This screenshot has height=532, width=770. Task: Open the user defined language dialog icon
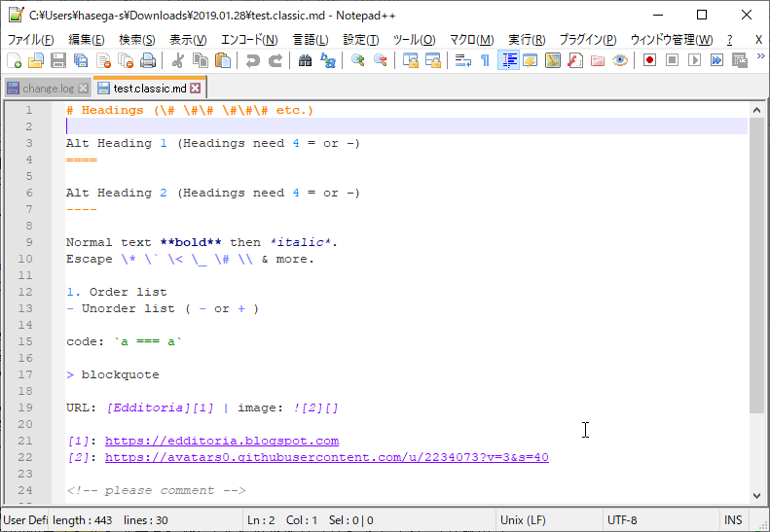point(531,60)
